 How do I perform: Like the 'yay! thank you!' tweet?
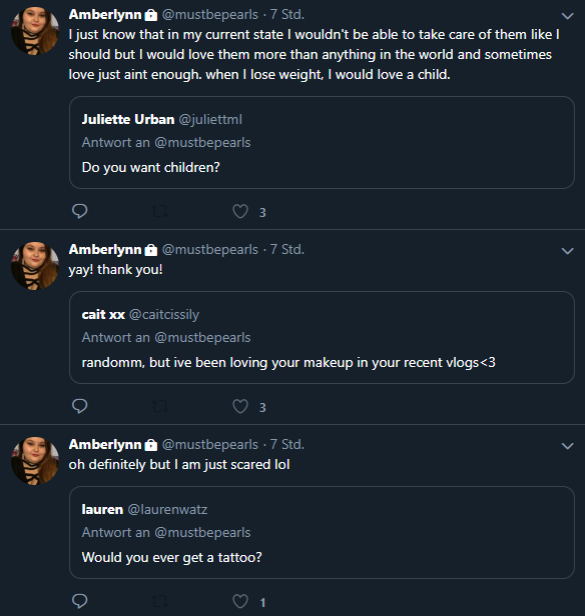(240, 406)
